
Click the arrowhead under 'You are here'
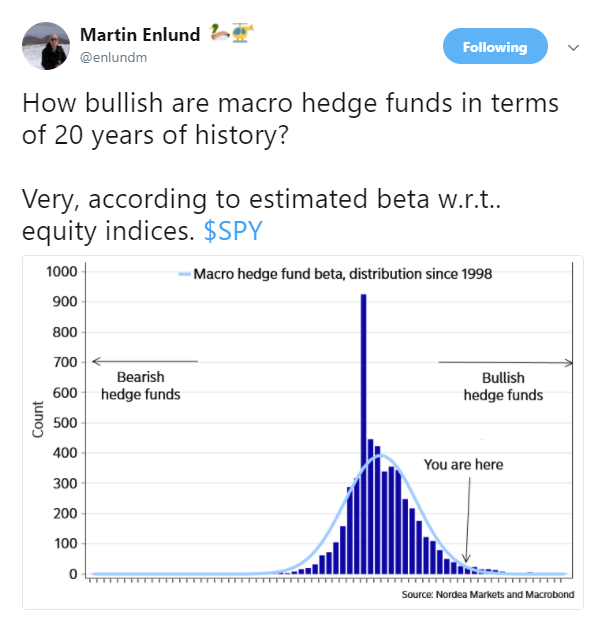click(x=466, y=558)
